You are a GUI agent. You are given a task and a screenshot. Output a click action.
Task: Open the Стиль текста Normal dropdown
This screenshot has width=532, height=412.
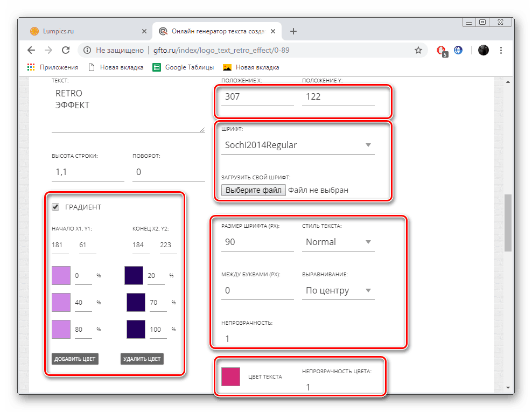point(338,242)
